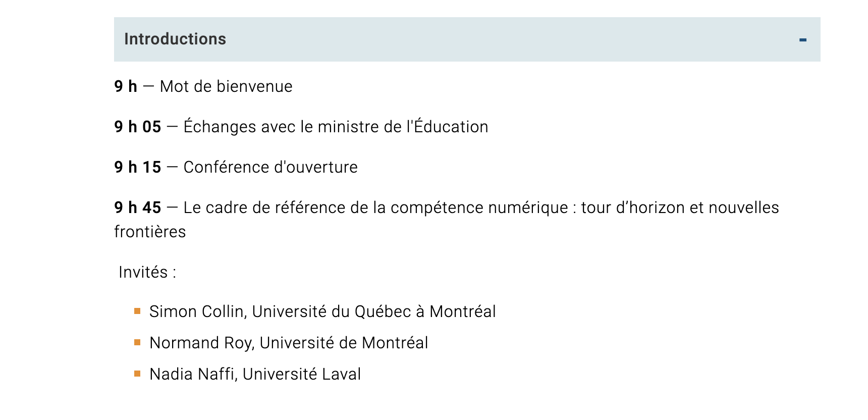This screenshot has width=868, height=420.
Task: Click the "9 h 15" time label
Action: coord(138,167)
